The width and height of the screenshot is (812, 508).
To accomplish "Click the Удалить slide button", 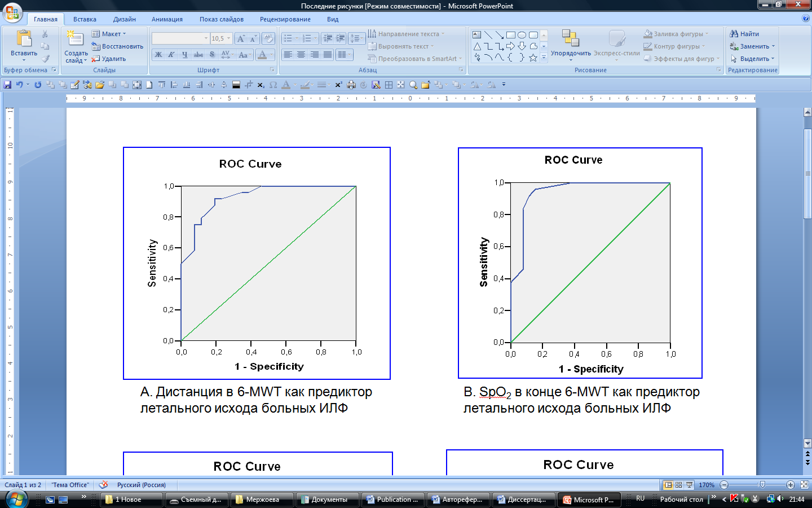I will (x=109, y=59).
